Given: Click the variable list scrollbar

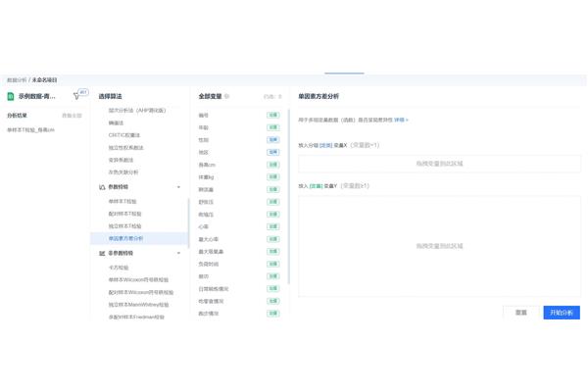Looking at the screenshot, I should click(x=289, y=196).
